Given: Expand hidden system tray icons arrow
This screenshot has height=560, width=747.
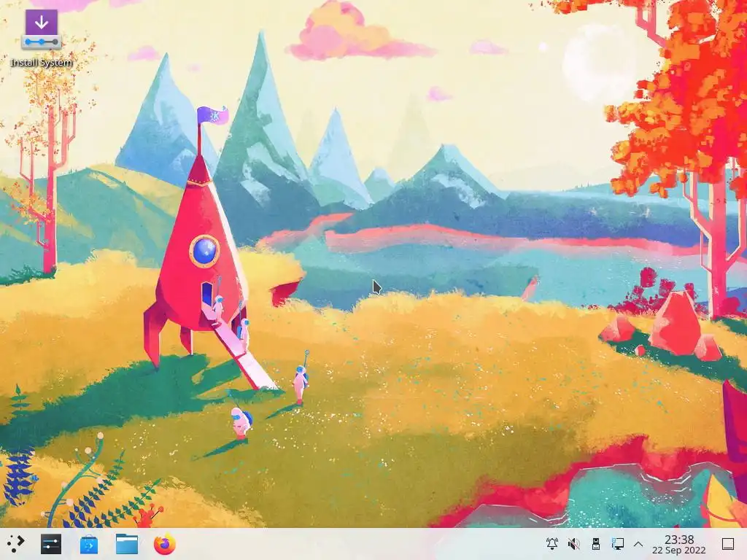Looking at the screenshot, I should (638, 544).
